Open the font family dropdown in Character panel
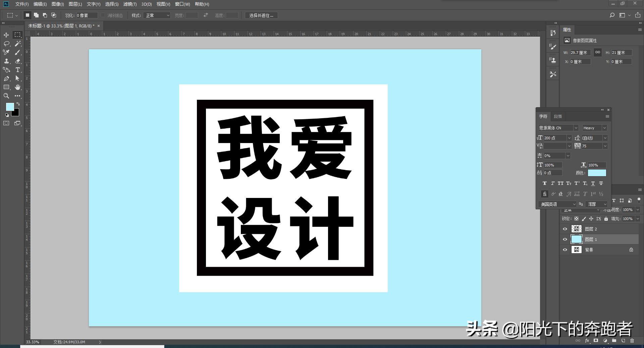 (x=576, y=128)
